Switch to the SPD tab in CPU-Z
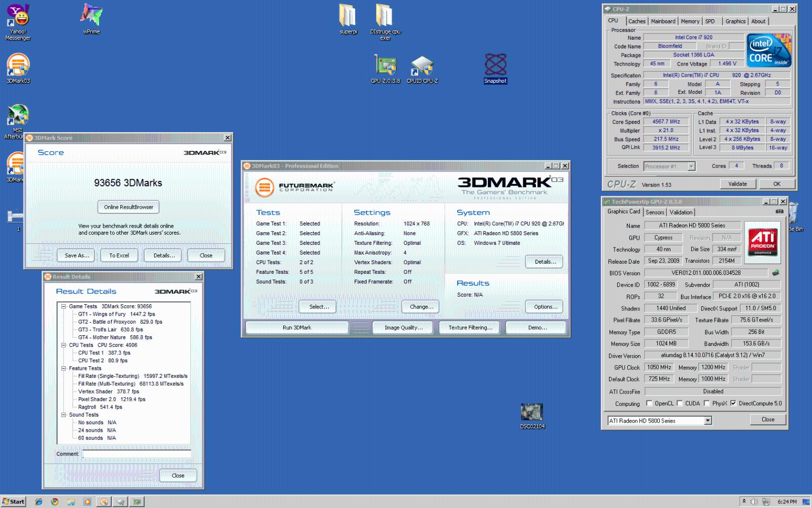This screenshot has width=812, height=508. coord(710,21)
